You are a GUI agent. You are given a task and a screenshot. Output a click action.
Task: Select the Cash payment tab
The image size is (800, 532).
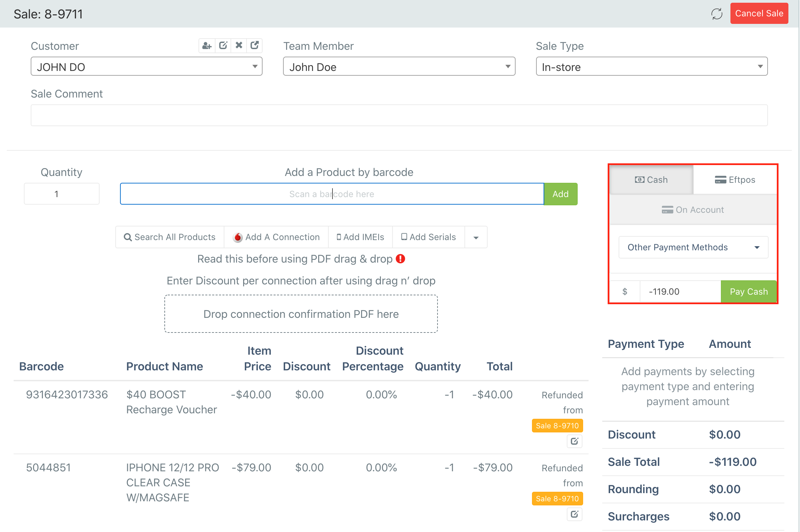[651, 180]
